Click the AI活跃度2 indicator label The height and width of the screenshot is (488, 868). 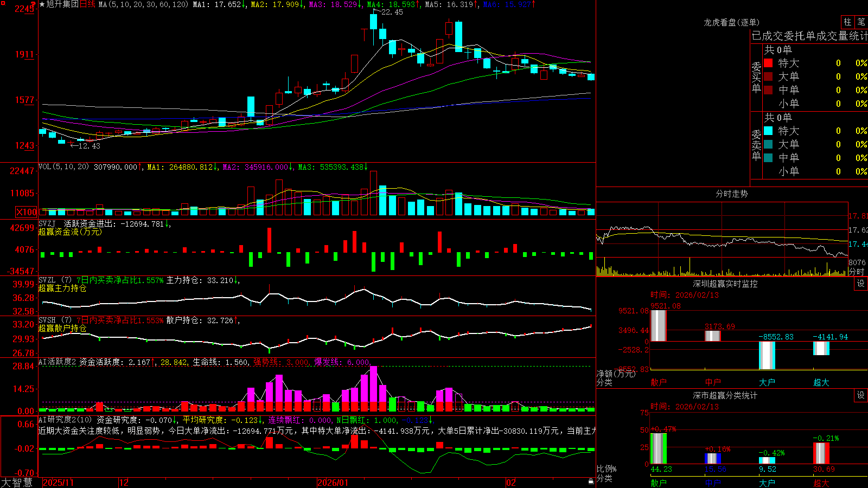(x=58, y=362)
